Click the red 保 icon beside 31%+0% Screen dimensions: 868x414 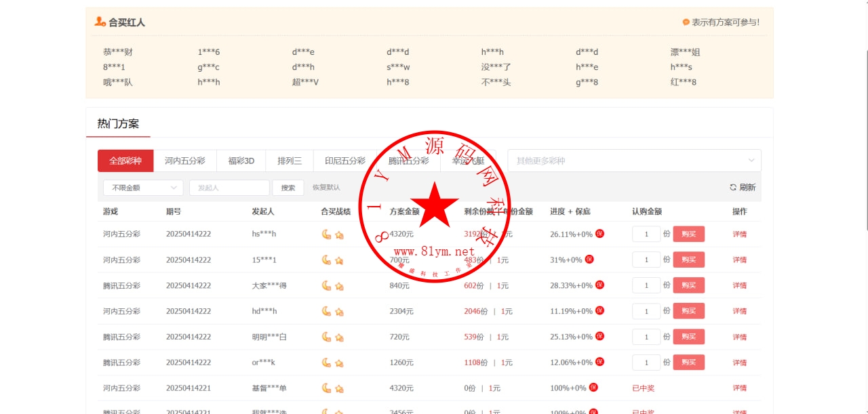click(x=589, y=260)
